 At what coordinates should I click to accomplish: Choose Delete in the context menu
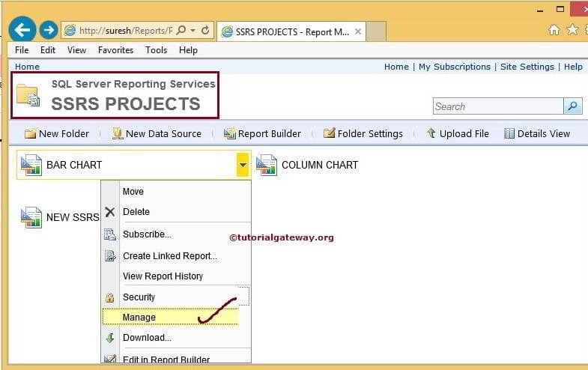coord(136,212)
